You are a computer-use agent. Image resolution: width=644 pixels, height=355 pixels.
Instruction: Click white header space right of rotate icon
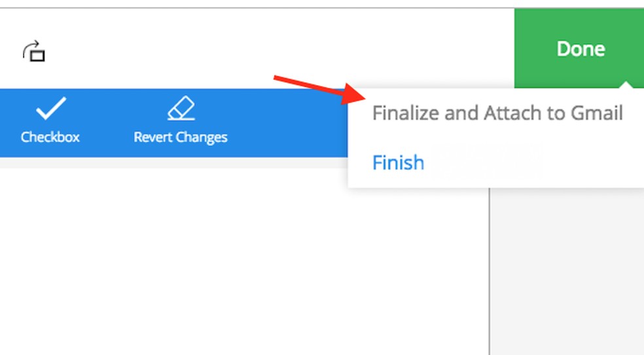point(164,49)
